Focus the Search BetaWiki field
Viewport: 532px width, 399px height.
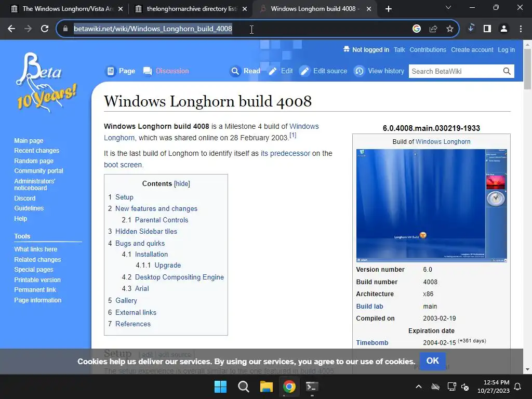(x=455, y=71)
